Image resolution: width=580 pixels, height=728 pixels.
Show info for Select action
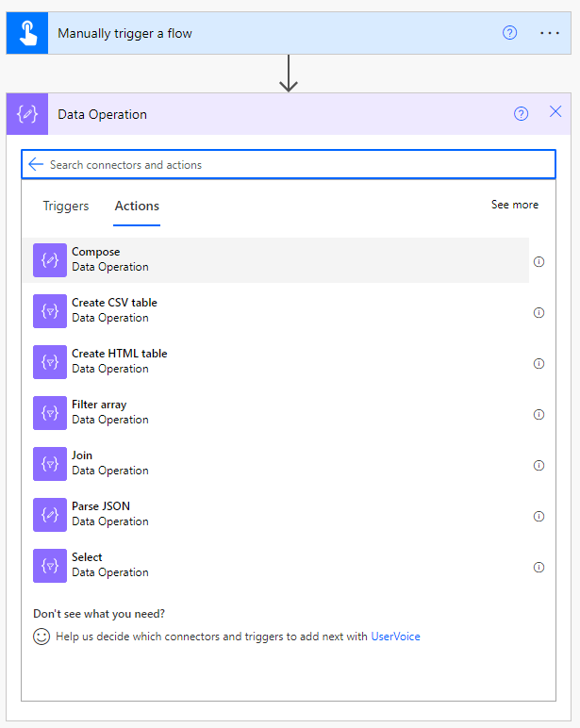539,568
